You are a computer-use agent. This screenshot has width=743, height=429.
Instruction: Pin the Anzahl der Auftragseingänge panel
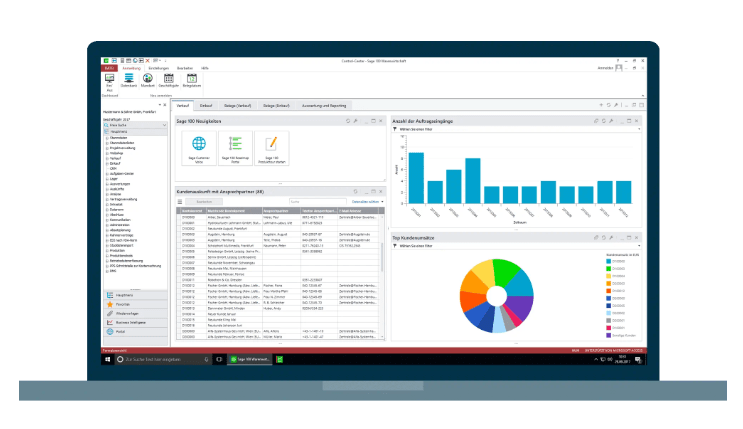pyautogui.click(x=611, y=121)
